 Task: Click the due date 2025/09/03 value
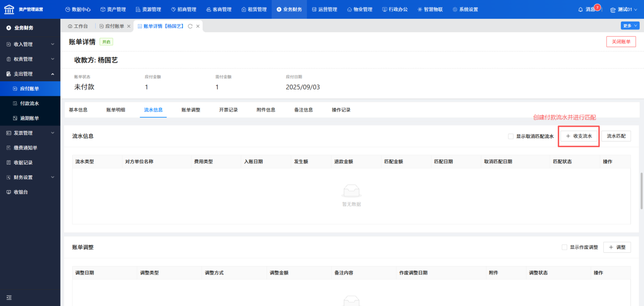(x=303, y=87)
